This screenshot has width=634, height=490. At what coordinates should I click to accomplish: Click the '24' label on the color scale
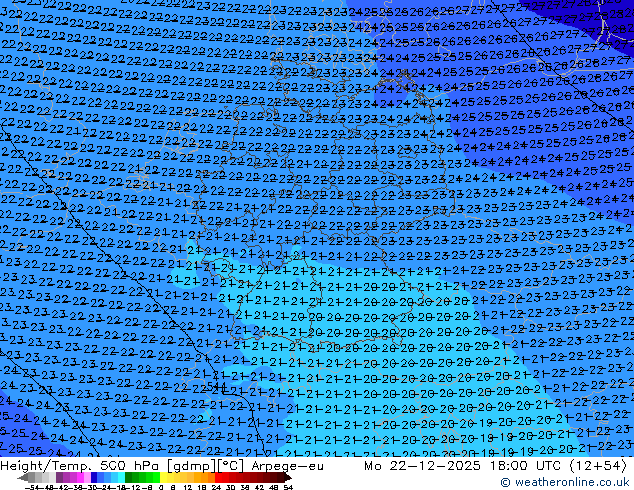[x=216, y=487]
